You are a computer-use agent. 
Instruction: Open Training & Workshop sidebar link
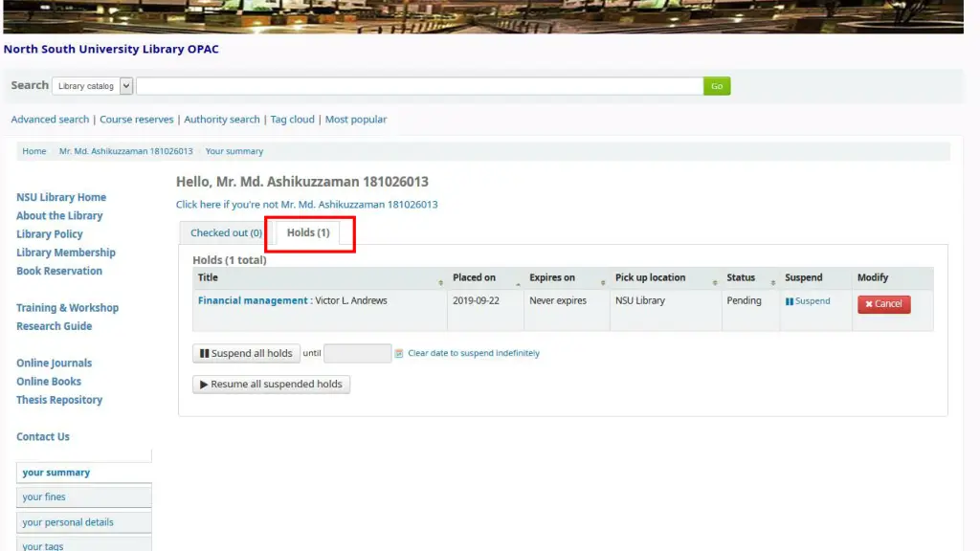[68, 308]
